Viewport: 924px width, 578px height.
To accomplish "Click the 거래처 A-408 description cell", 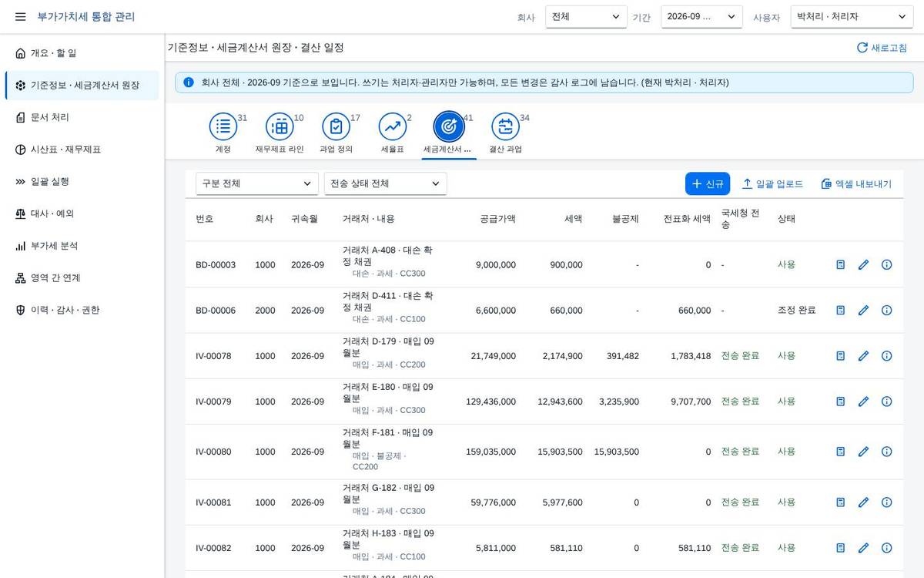I will coord(389,262).
